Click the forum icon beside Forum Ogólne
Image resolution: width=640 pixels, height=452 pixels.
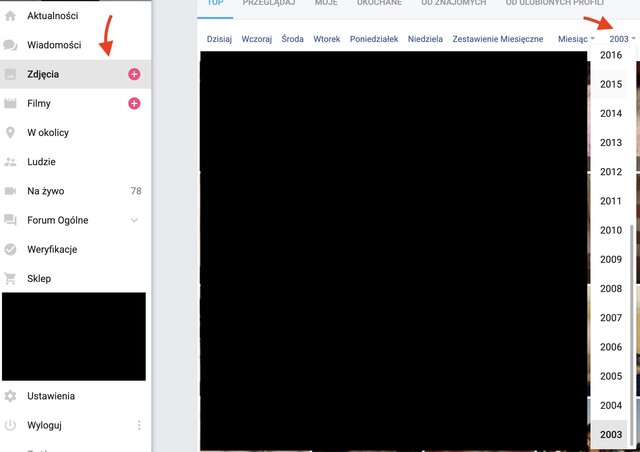(10, 220)
